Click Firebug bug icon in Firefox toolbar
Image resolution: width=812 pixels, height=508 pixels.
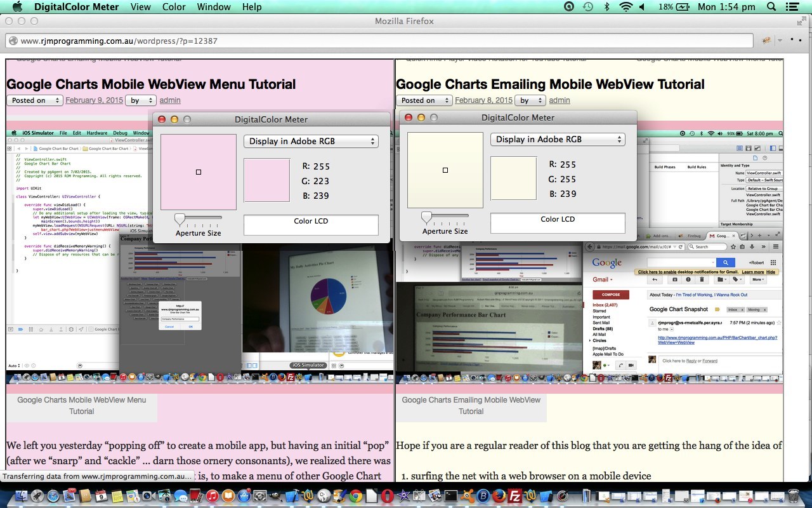[x=767, y=41]
